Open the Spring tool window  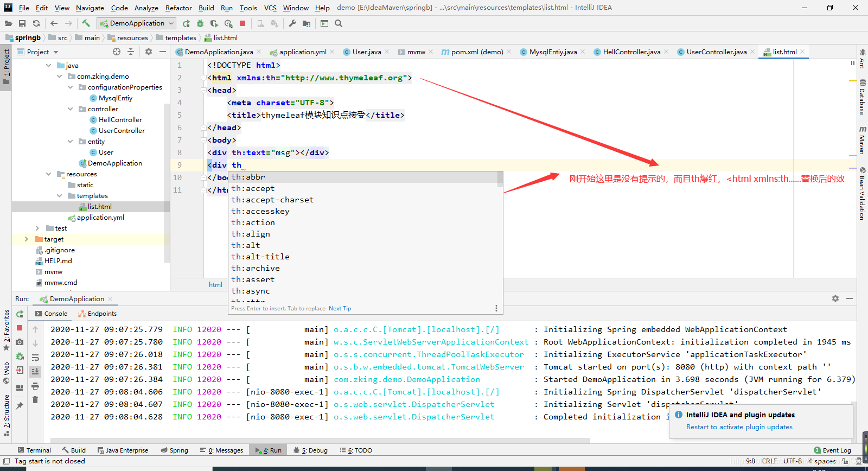[175, 450]
